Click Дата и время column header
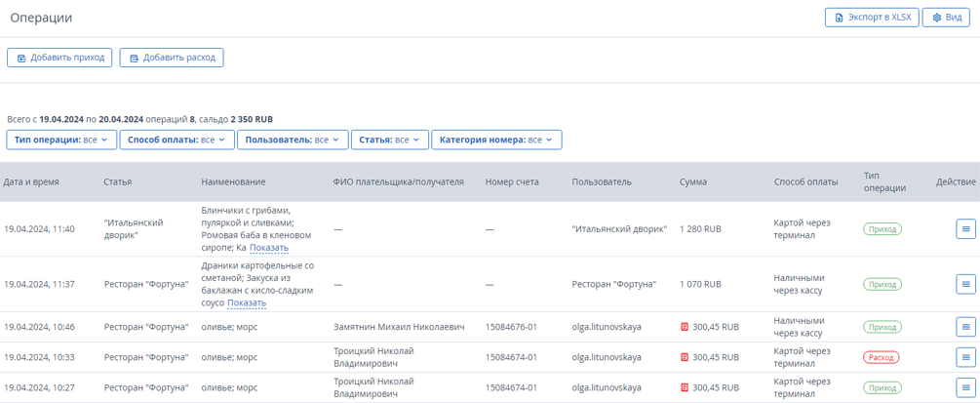980x403 pixels. pyautogui.click(x=31, y=182)
